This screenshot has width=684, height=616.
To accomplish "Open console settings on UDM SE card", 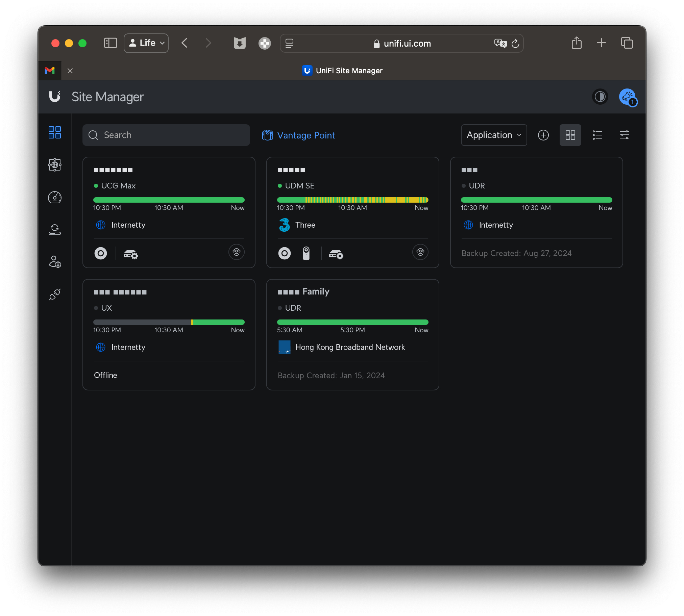I will click(336, 254).
